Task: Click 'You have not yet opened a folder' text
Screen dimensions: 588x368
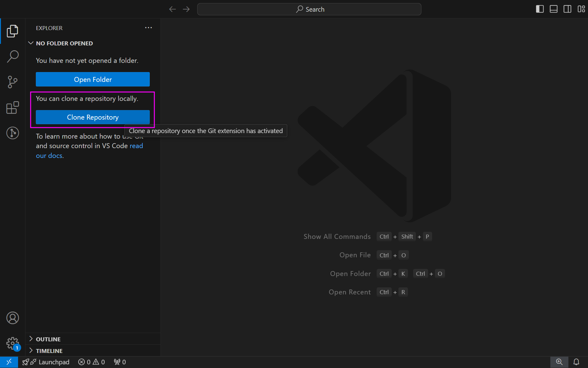Action: coord(87,61)
